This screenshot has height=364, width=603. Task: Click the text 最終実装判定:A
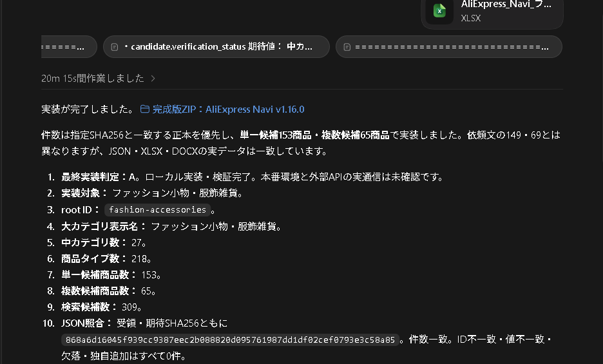point(100,177)
